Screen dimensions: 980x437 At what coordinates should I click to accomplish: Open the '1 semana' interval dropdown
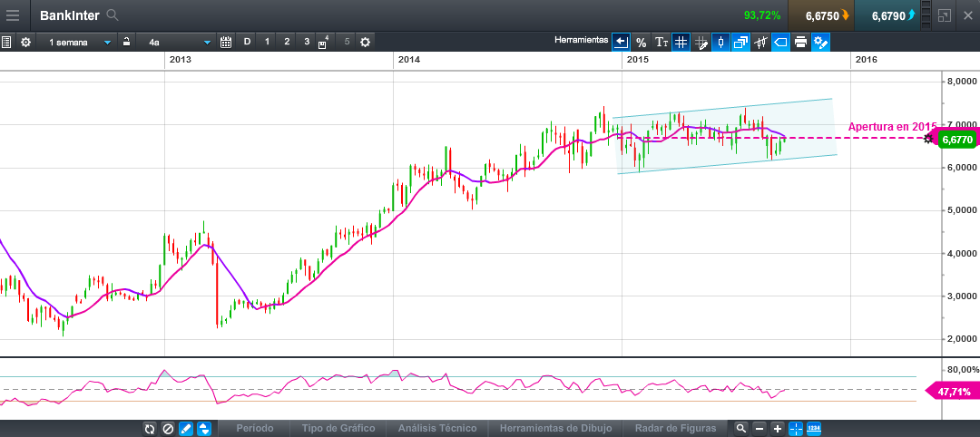coord(76,42)
